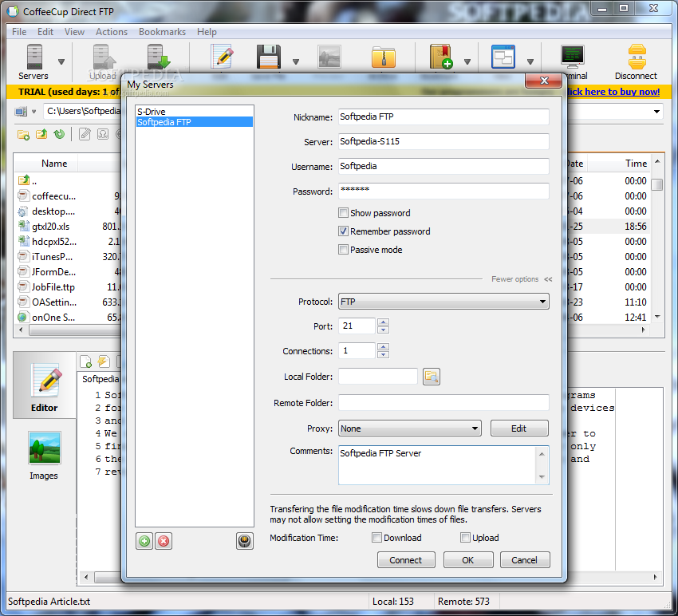This screenshot has height=616, width=678.
Task: Click the proxy Edit button
Action: tap(519, 428)
